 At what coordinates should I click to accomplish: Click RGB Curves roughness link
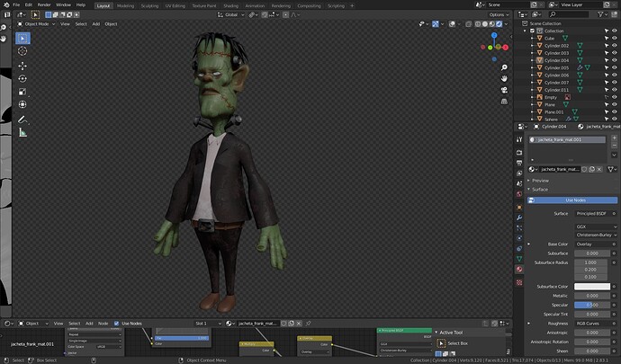point(592,324)
